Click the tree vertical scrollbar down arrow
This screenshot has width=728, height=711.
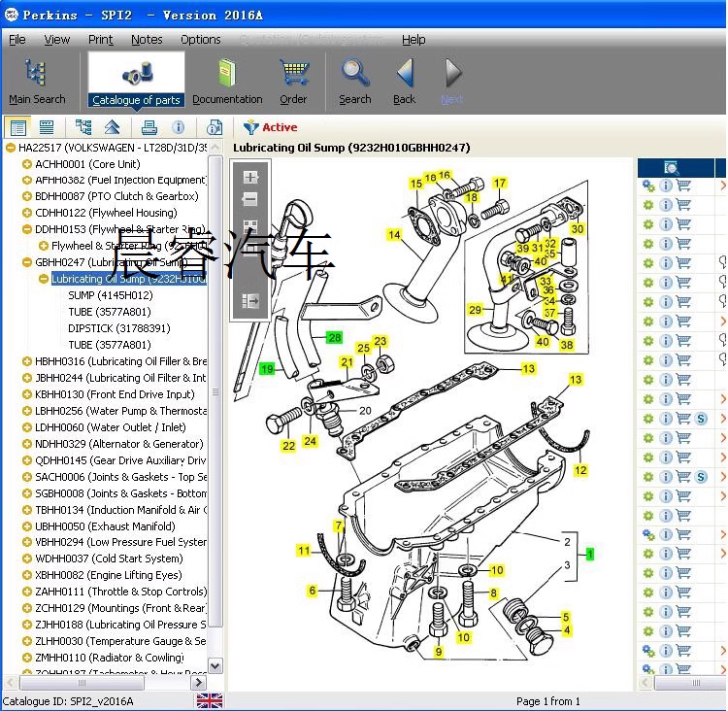tap(215, 666)
